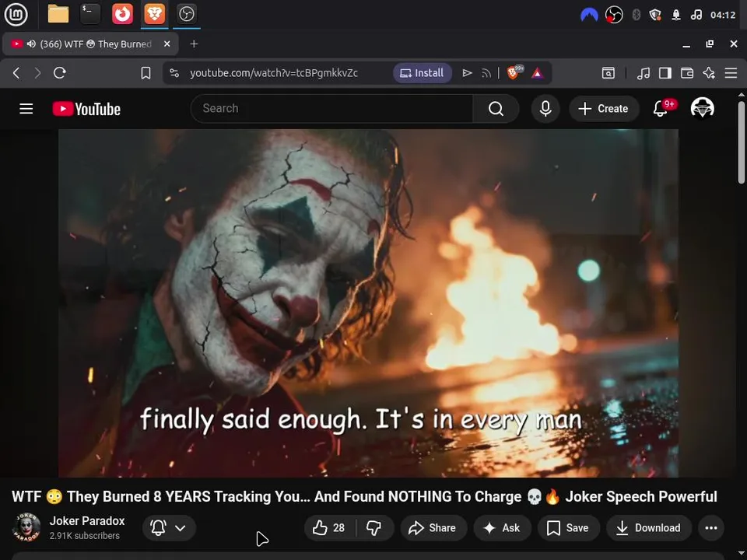
Task: Select the (366) WTF They Burned tab
Action: (90, 44)
